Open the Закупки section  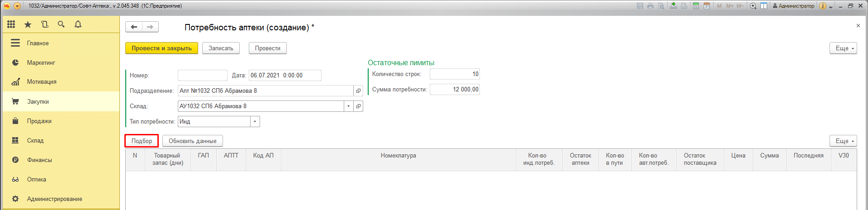coord(38,102)
